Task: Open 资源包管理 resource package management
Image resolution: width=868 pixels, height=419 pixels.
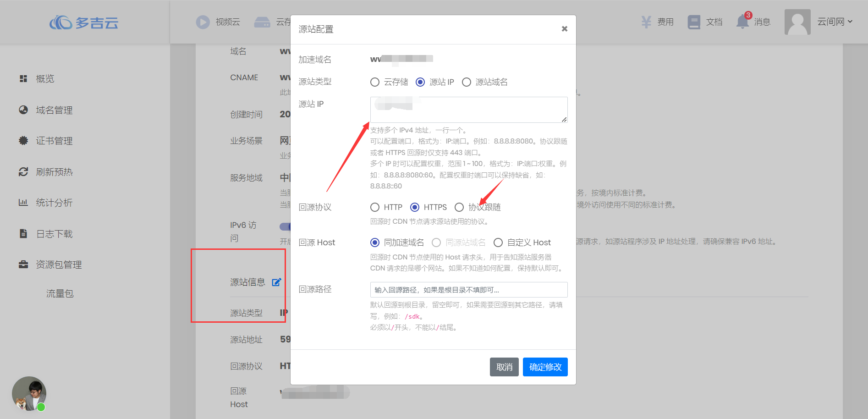Action: 59,264
